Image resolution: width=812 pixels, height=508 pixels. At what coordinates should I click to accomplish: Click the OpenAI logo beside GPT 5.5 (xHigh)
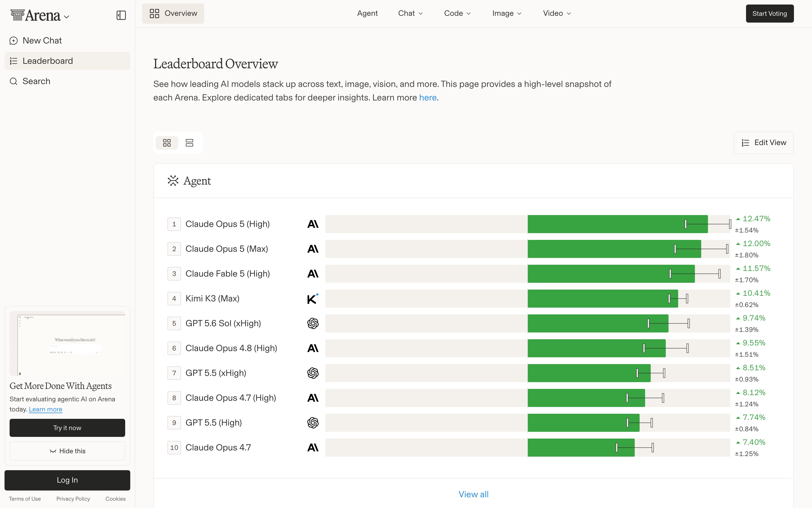[x=313, y=373]
